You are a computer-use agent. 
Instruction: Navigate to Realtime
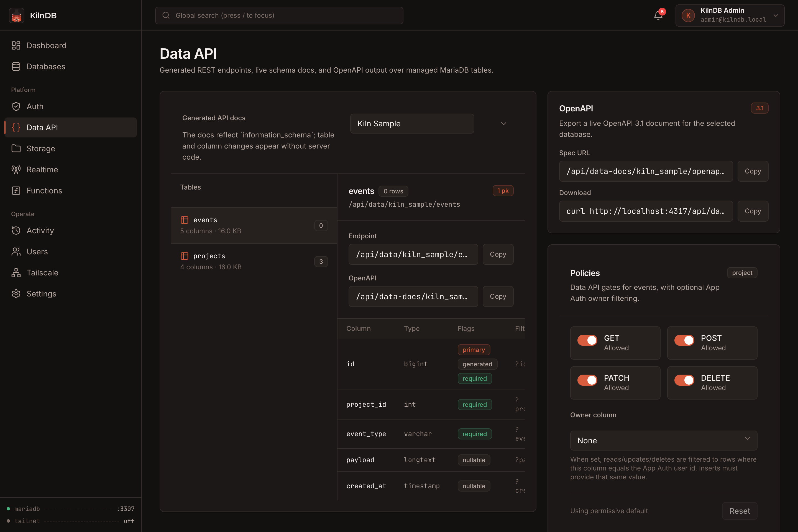click(x=71, y=170)
